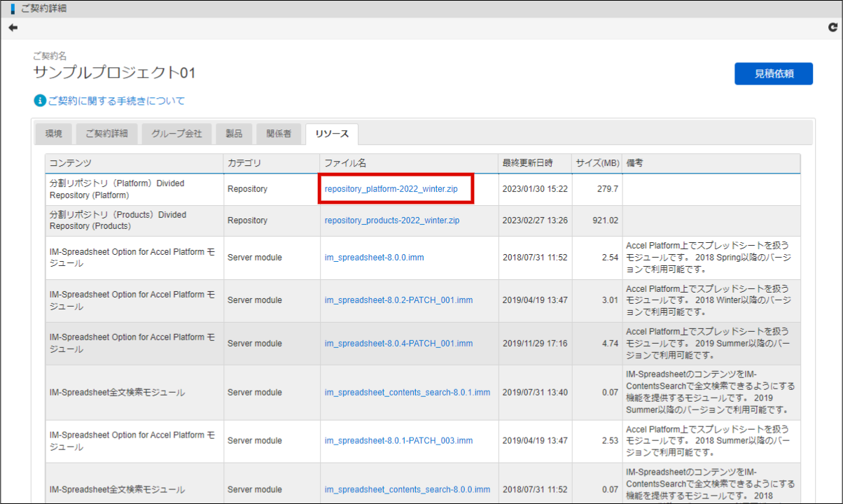Select the 製品 tab
Image resolution: width=843 pixels, height=504 pixels.
[x=234, y=134]
